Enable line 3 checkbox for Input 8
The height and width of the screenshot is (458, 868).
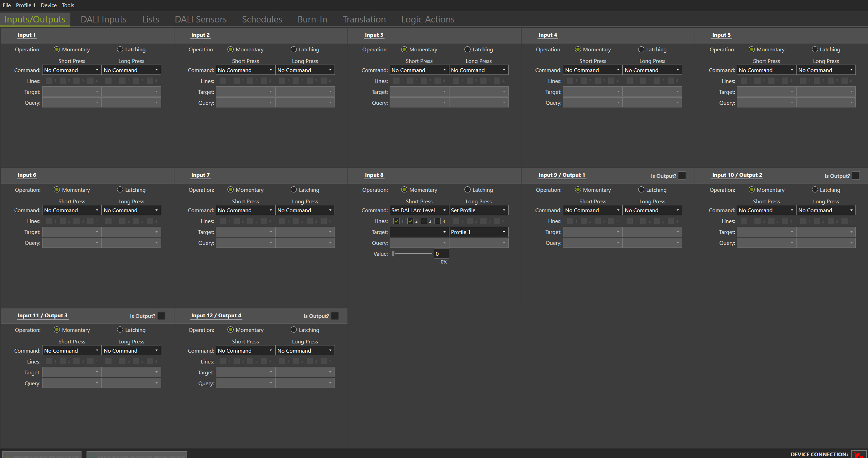point(424,221)
